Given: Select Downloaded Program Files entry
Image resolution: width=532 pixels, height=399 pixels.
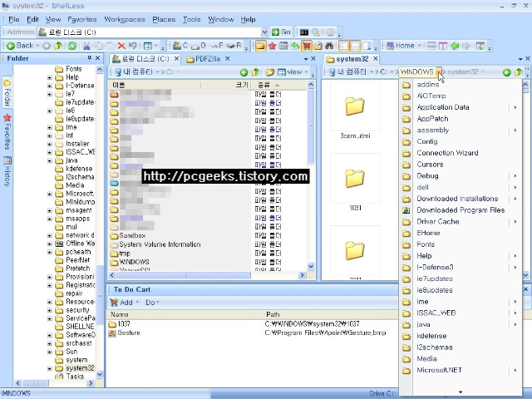Looking at the screenshot, I should pos(460,210).
